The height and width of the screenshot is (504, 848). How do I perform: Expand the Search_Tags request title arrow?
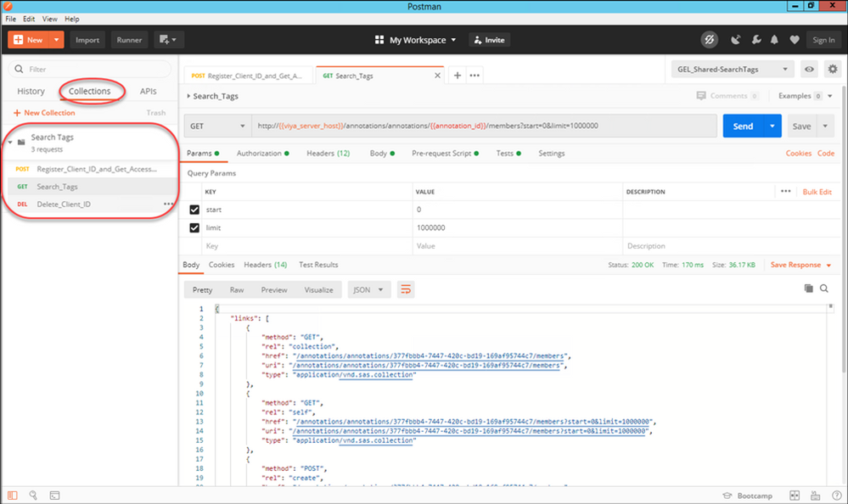pyautogui.click(x=188, y=96)
